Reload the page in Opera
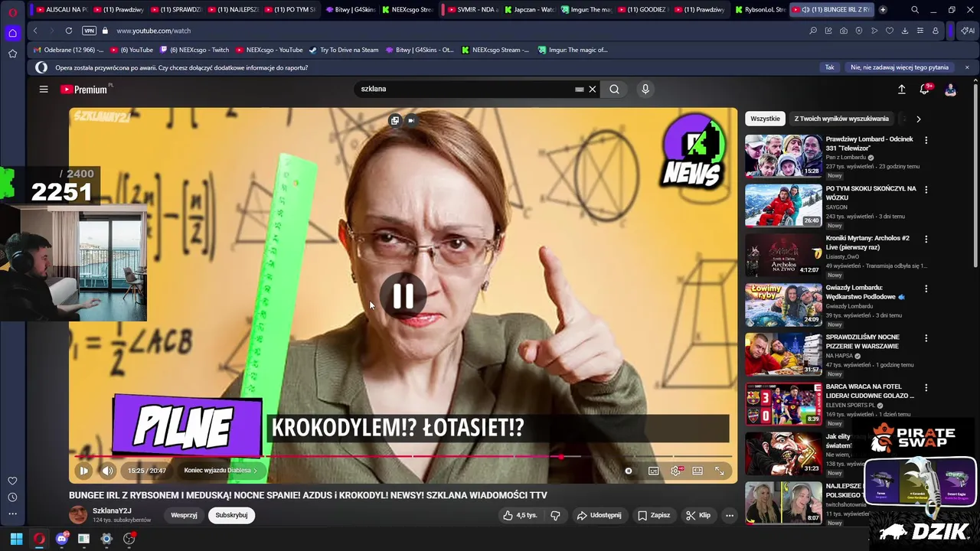The height and width of the screenshot is (551, 980). point(68,31)
